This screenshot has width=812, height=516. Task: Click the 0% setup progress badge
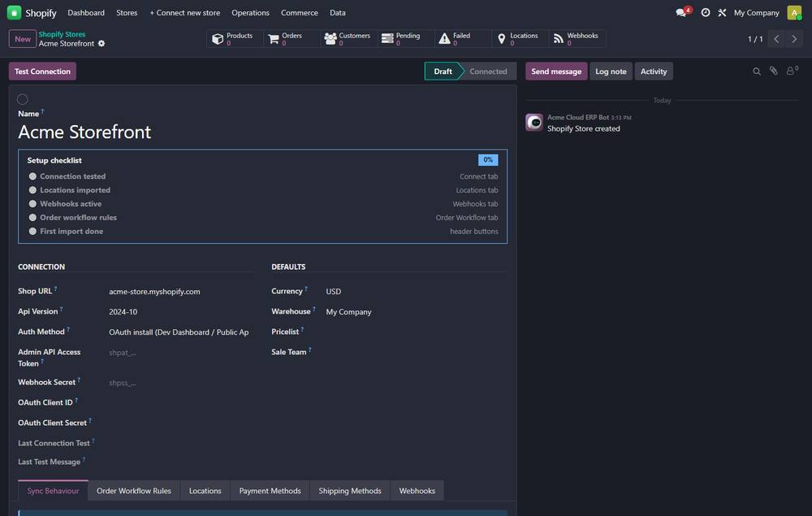(488, 159)
